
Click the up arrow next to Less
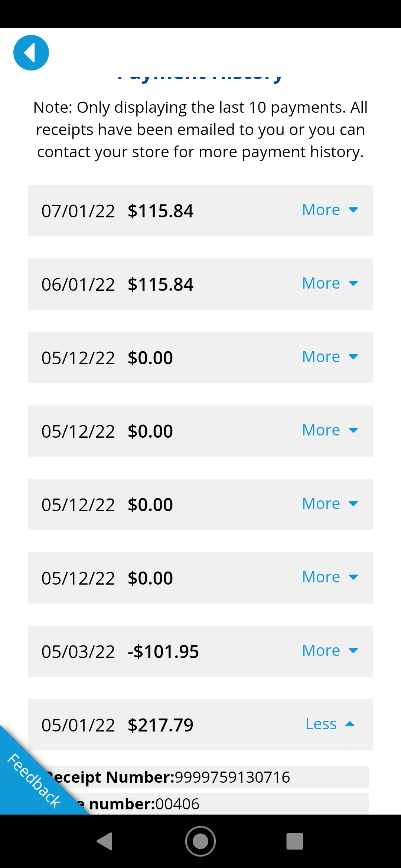[x=350, y=724]
